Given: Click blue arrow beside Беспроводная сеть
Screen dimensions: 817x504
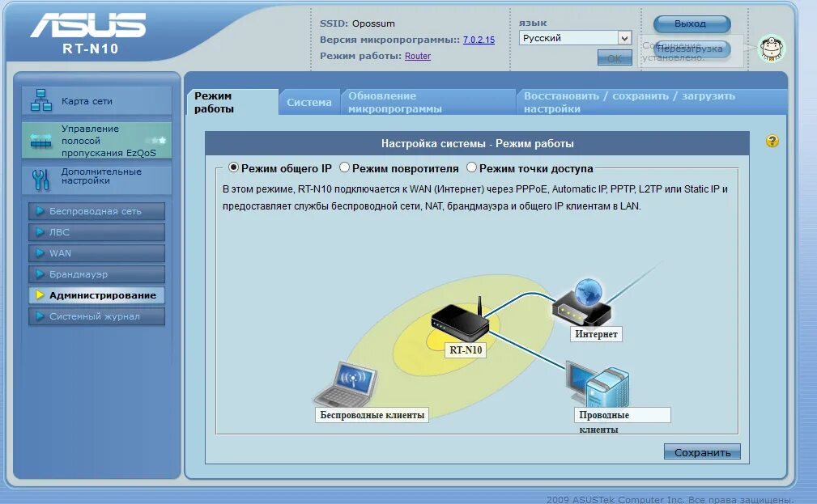Looking at the screenshot, I should 40,211.
